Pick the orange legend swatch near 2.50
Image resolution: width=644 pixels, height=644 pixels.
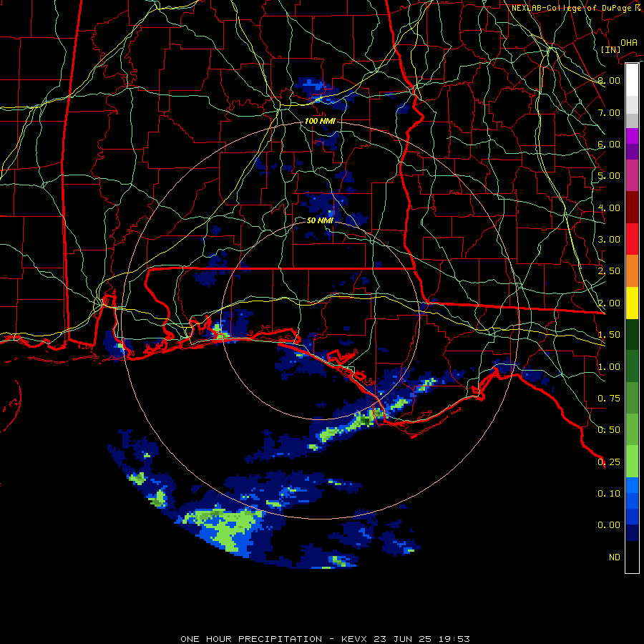pos(632,271)
